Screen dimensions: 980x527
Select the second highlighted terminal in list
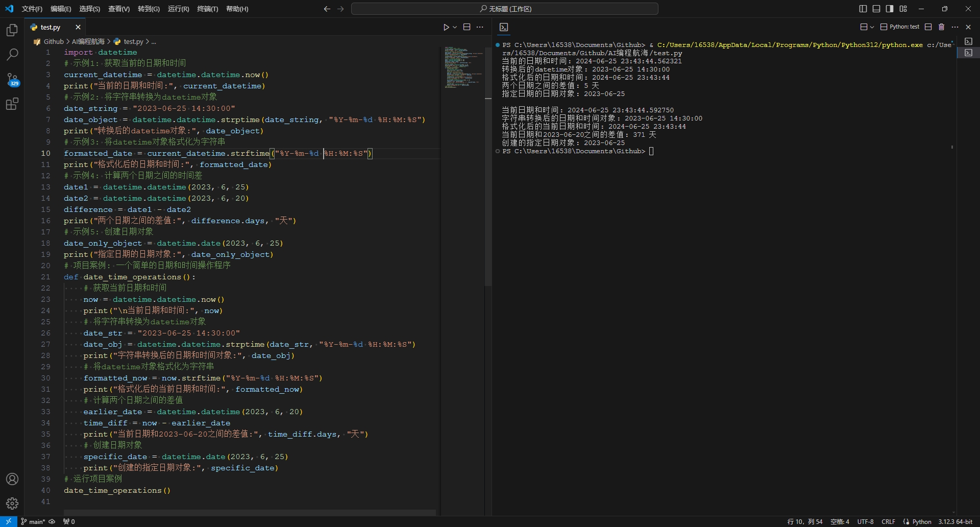(968, 53)
